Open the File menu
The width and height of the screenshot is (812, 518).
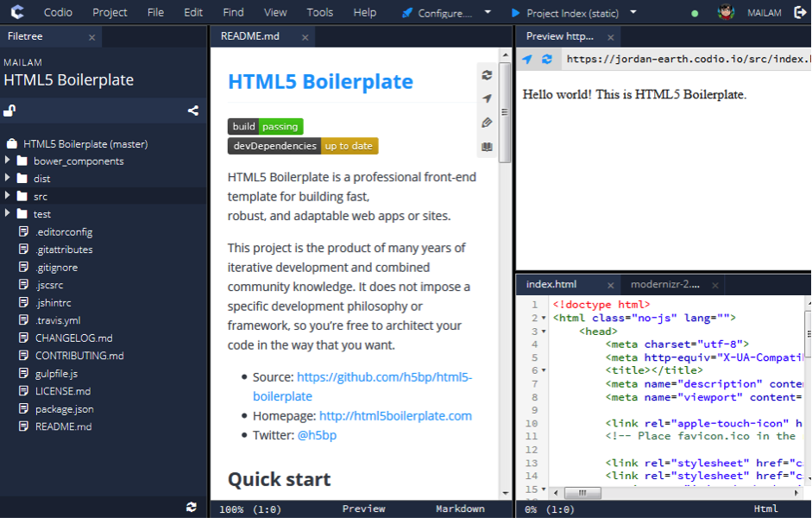pos(155,12)
